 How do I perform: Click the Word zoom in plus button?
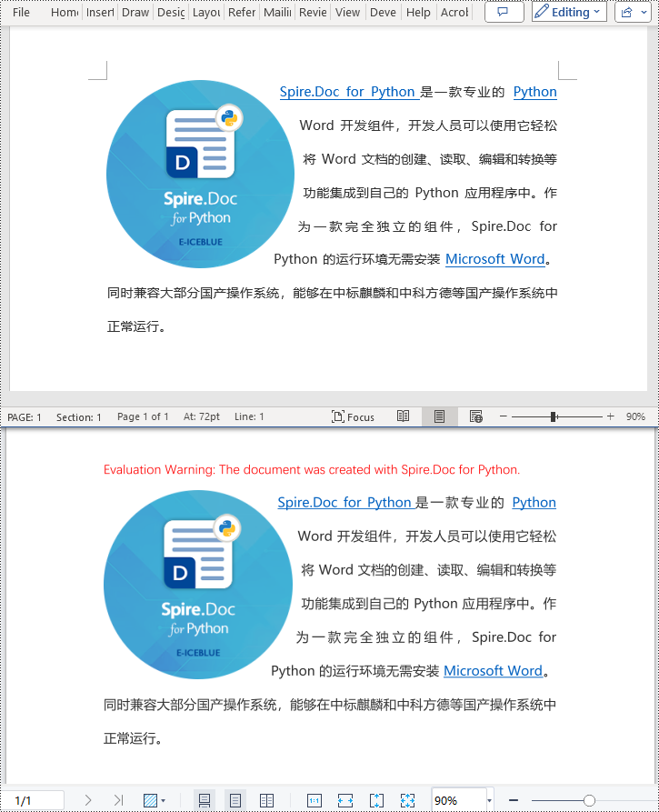pyautogui.click(x=610, y=416)
